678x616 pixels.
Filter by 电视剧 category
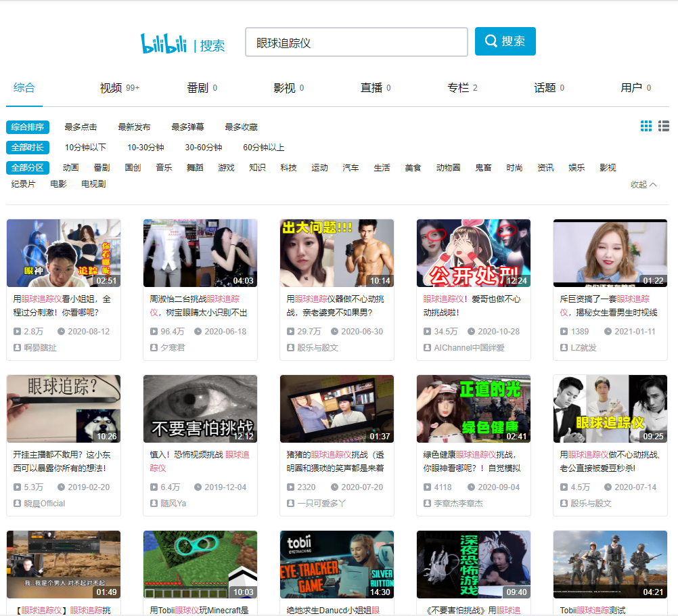tap(93, 184)
